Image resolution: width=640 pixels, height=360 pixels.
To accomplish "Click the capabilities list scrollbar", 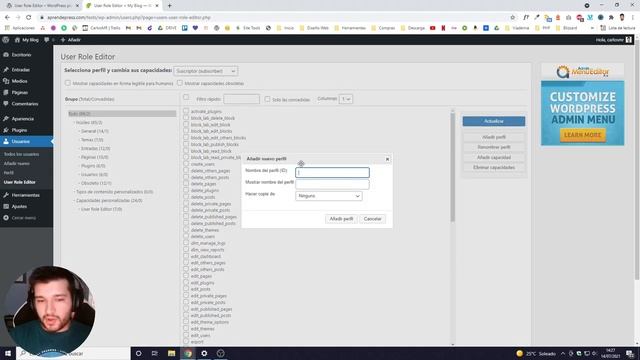I will 452,167.
